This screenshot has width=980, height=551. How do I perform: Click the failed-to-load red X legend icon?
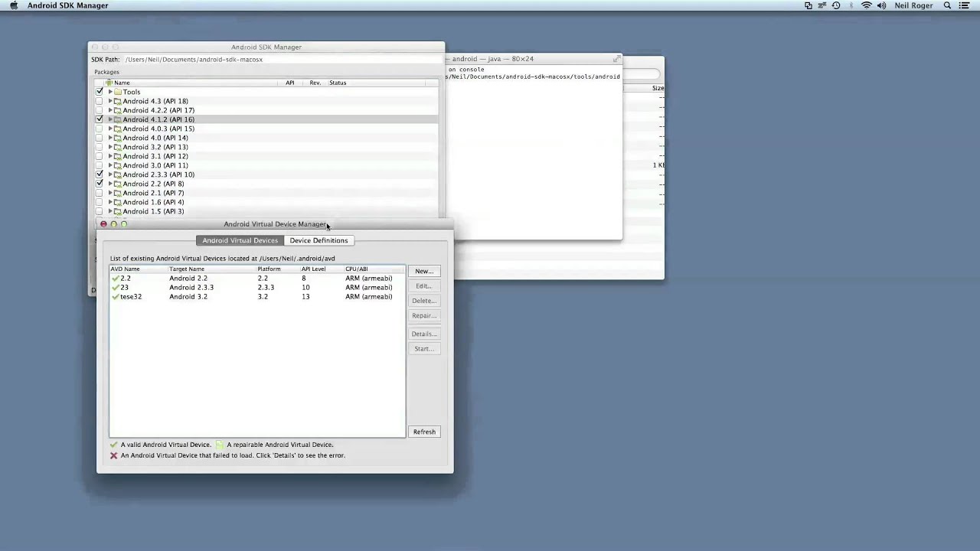[x=113, y=455]
